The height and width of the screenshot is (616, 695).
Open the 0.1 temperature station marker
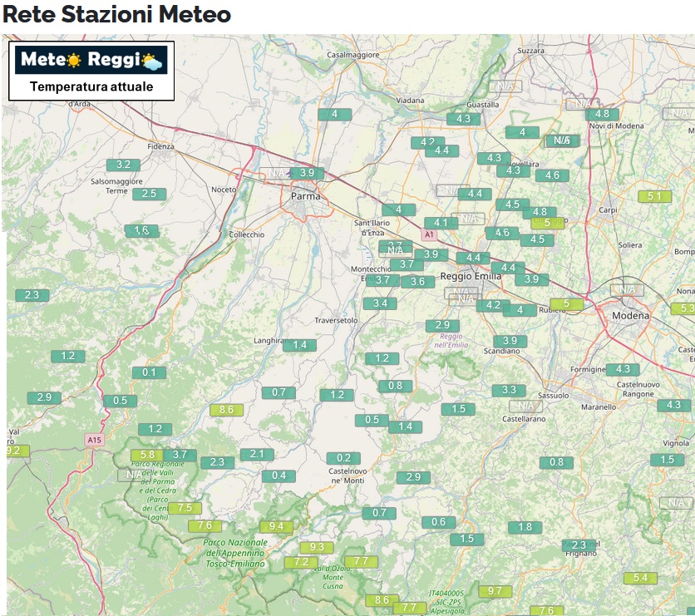[x=149, y=372]
